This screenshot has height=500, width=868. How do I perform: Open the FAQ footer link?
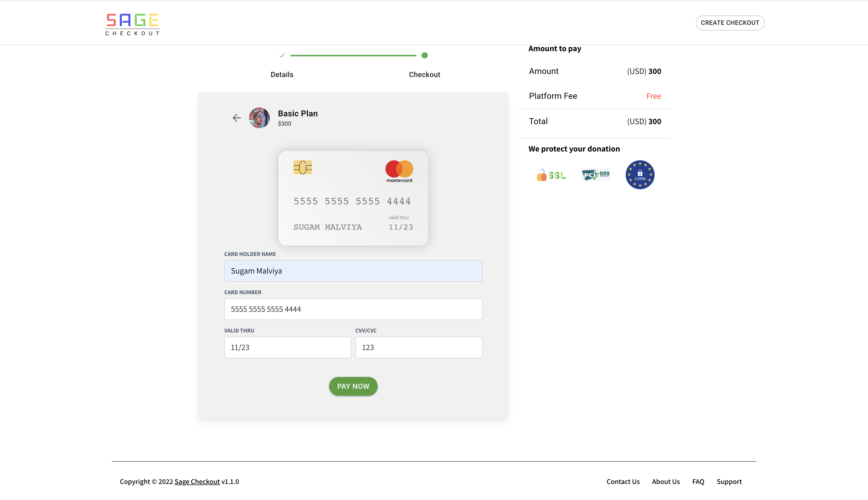click(x=698, y=481)
